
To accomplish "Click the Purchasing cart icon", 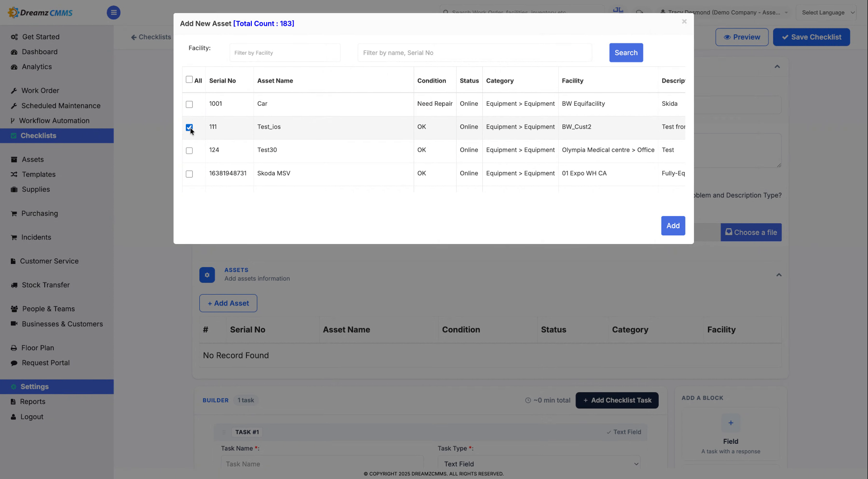I will click(14, 213).
